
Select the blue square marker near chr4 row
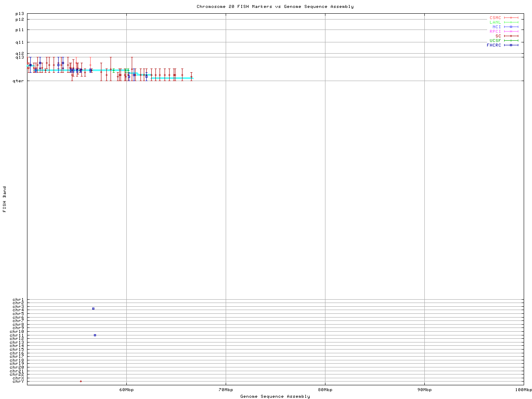point(93,308)
